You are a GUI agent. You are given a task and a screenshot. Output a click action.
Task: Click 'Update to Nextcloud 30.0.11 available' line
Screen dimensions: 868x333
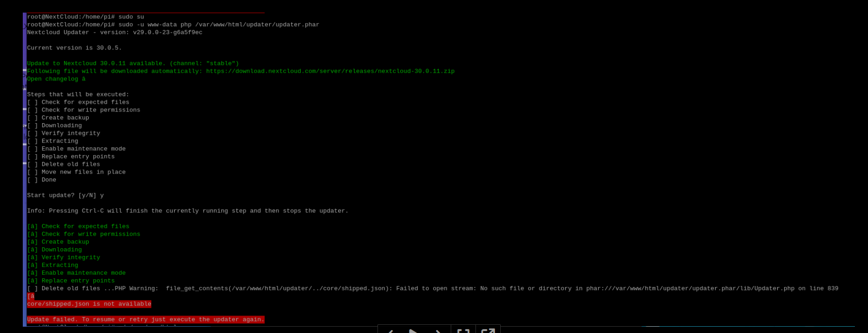[133, 63]
